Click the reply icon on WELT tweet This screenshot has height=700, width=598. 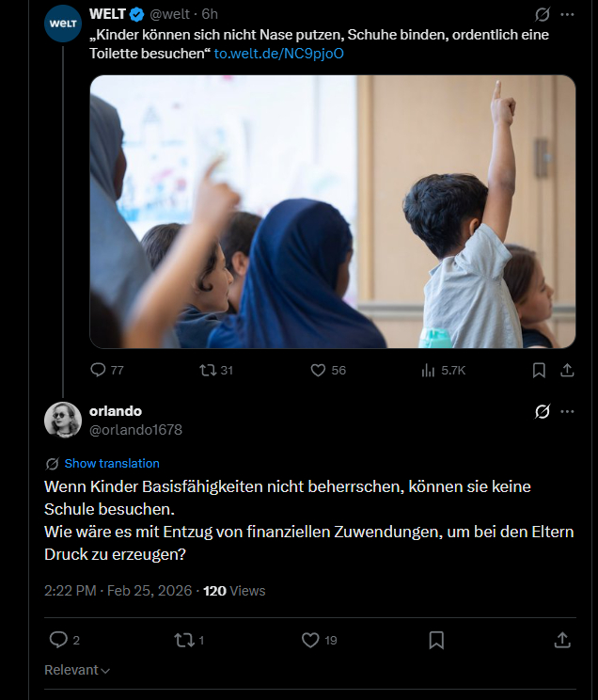(98, 370)
